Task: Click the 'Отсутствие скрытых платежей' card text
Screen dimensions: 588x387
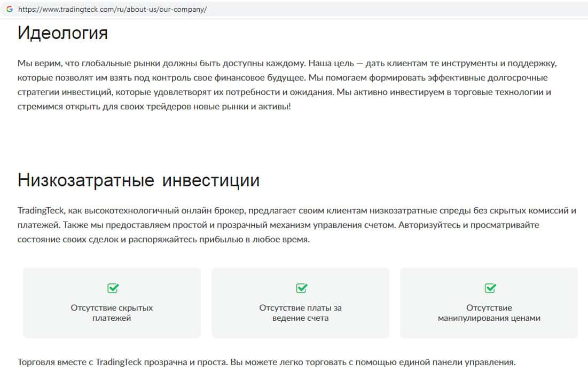Action: 112,313
